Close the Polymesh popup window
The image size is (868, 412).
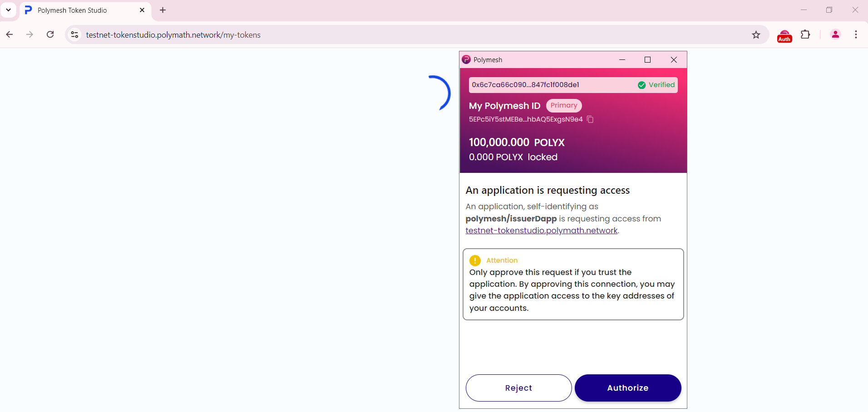tap(674, 59)
